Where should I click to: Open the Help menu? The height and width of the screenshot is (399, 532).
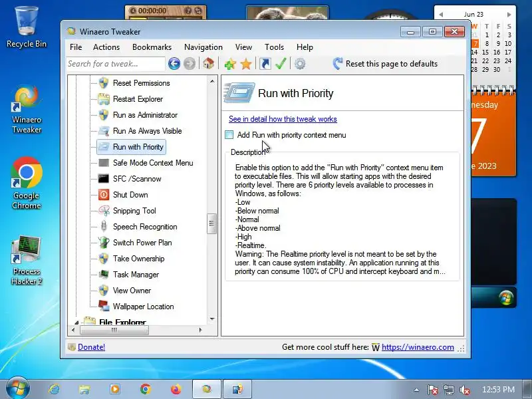coord(305,47)
